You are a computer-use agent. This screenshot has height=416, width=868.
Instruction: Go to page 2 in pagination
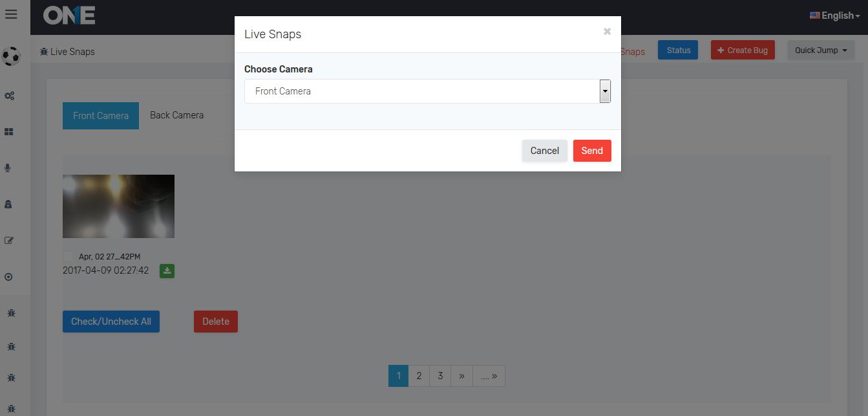click(419, 376)
